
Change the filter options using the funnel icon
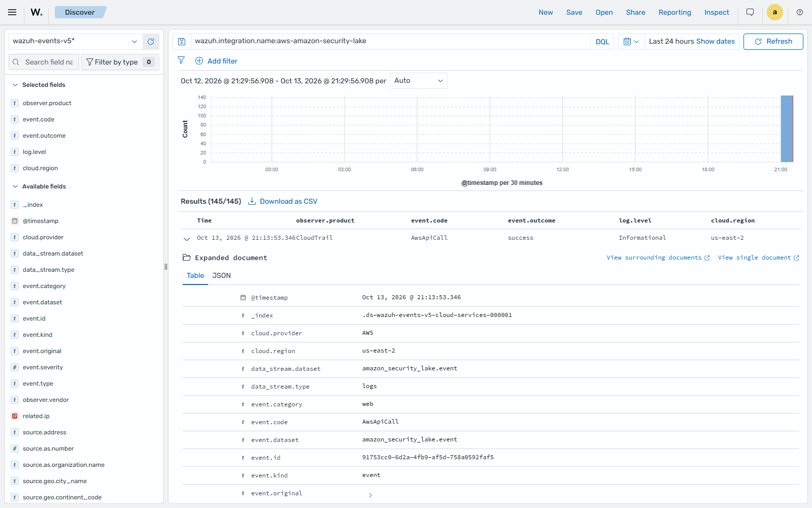pyautogui.click(x=181, y=60)
